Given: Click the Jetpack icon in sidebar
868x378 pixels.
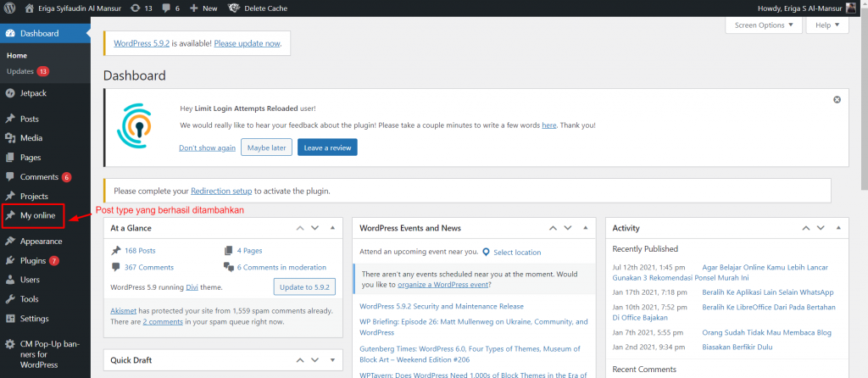Looking at the screenshot, I should click(10, 93).
